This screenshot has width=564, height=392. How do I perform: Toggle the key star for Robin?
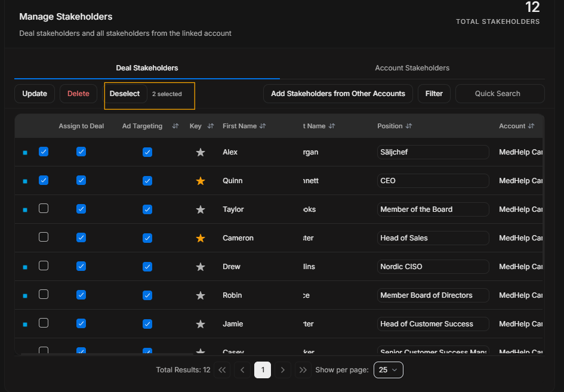201,295
